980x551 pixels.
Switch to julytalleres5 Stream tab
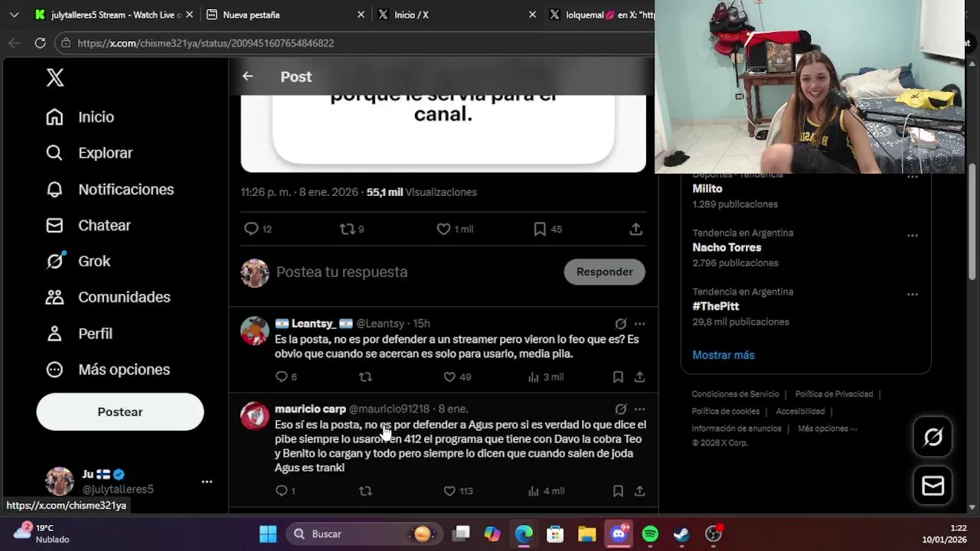tap(113, 15)
